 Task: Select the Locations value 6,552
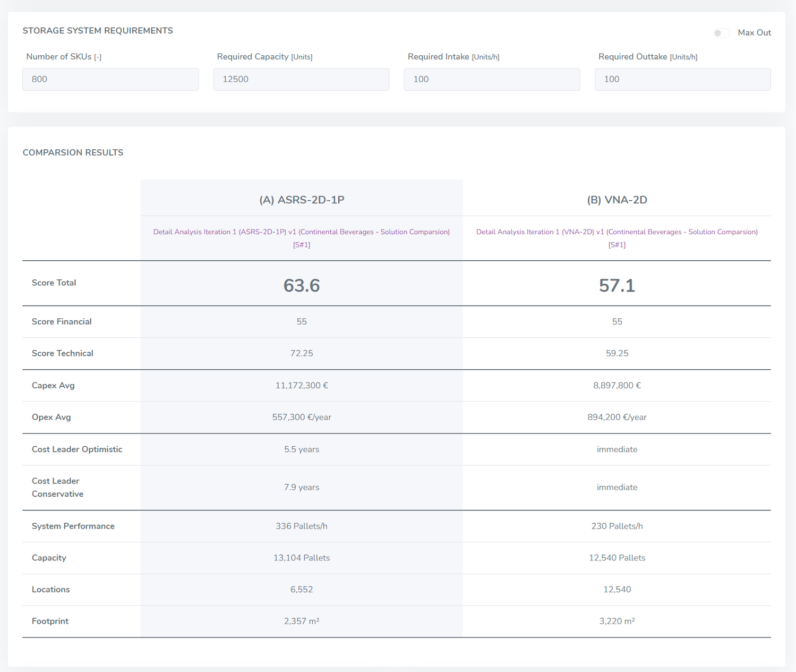pos(301,590)
